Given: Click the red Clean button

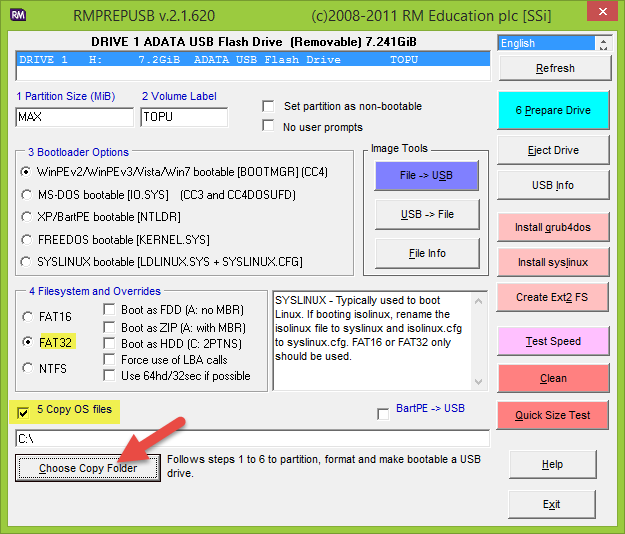Looking at the screenshot, I should (553, 378).
